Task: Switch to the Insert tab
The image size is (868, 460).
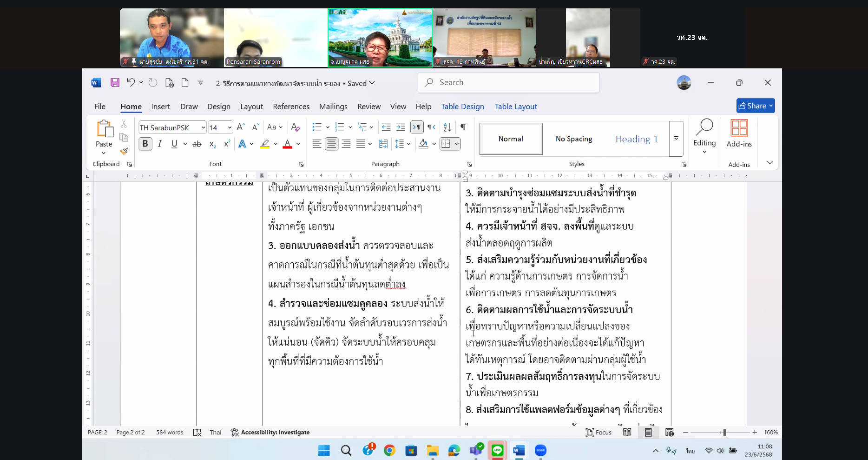Action: pyautogui.click(x=161, y=107)
